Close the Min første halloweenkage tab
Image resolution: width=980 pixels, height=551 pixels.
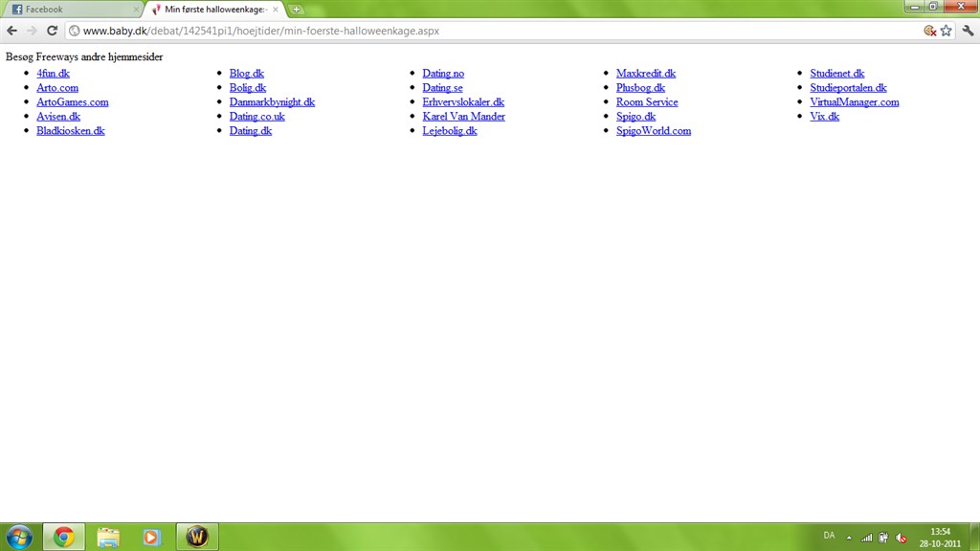[276, 10]
